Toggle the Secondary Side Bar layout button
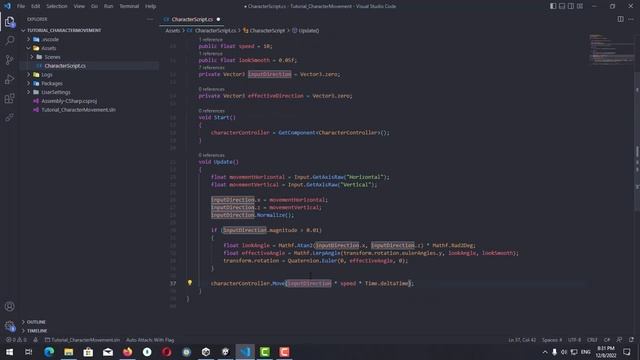Image resolution: width=640 pixels, height=360 pixels. coord(571,6)
